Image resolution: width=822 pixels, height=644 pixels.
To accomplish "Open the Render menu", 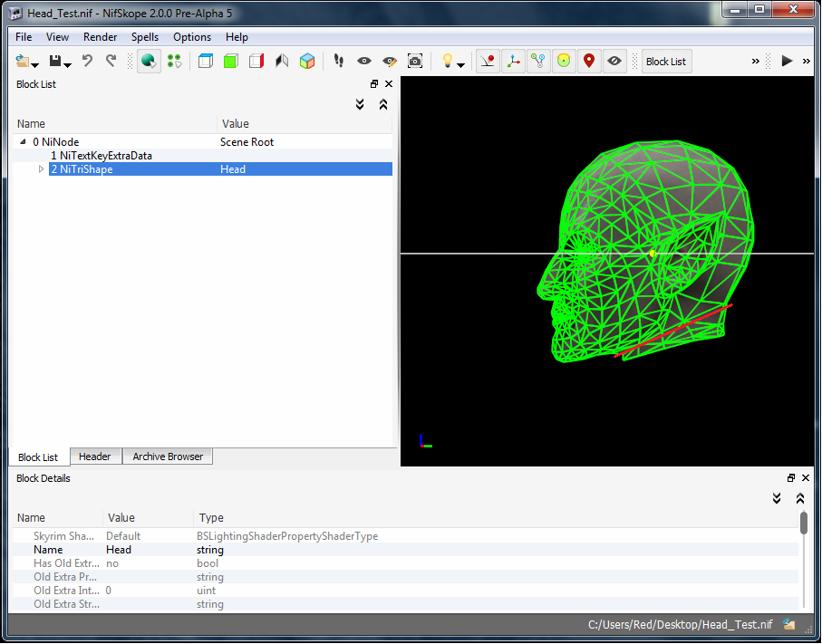I will (100, 37).
